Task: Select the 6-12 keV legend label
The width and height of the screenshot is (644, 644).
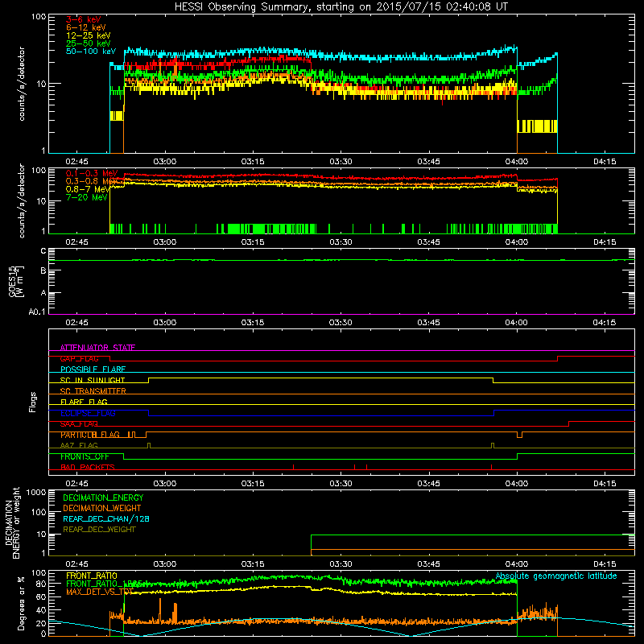Action: pyautogui.click(x=85, y=27)
